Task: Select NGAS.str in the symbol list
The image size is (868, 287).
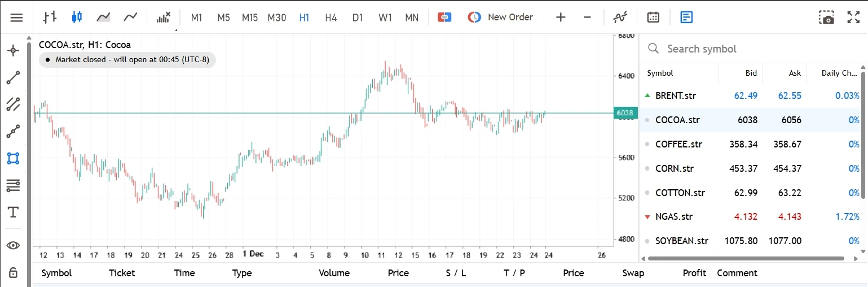Action: tap(674, 216)
